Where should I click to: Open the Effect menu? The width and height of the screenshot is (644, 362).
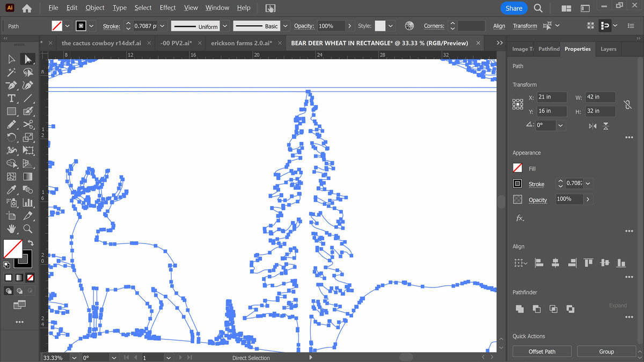[x=167, y=8]
